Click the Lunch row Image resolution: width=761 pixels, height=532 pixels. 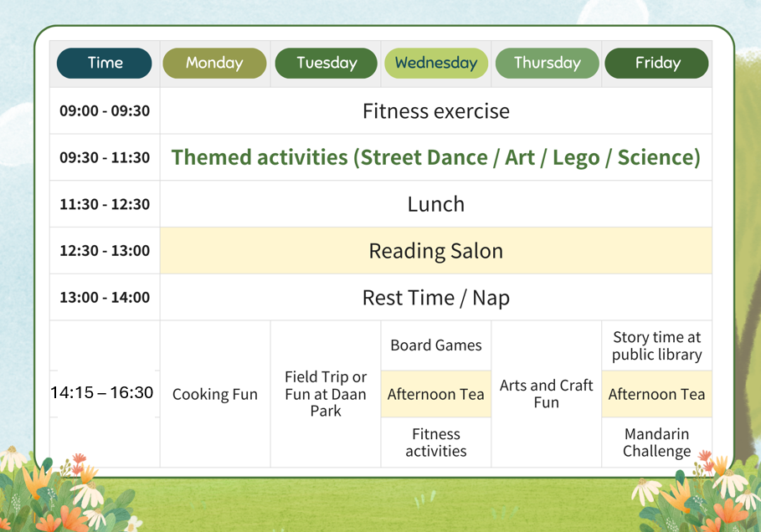(x=436, y=204)
